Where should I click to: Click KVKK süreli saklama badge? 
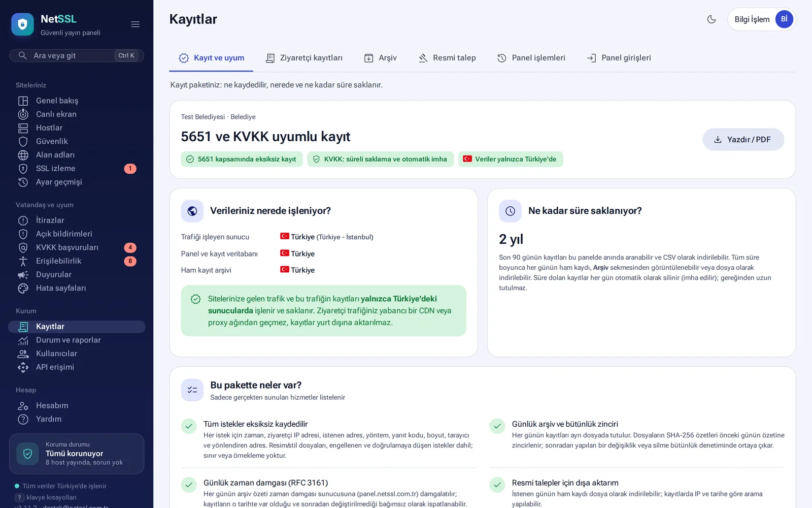point(380,159)
